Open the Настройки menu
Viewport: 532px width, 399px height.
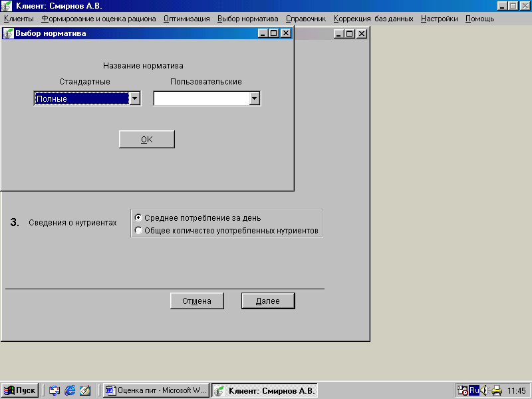[x=440, y=19]
